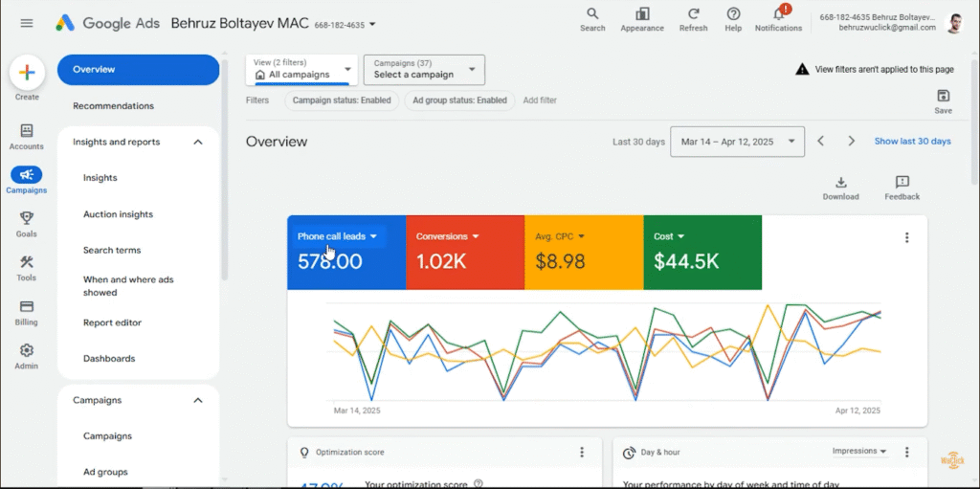Change the Phone call leads metric

point(338,236)
